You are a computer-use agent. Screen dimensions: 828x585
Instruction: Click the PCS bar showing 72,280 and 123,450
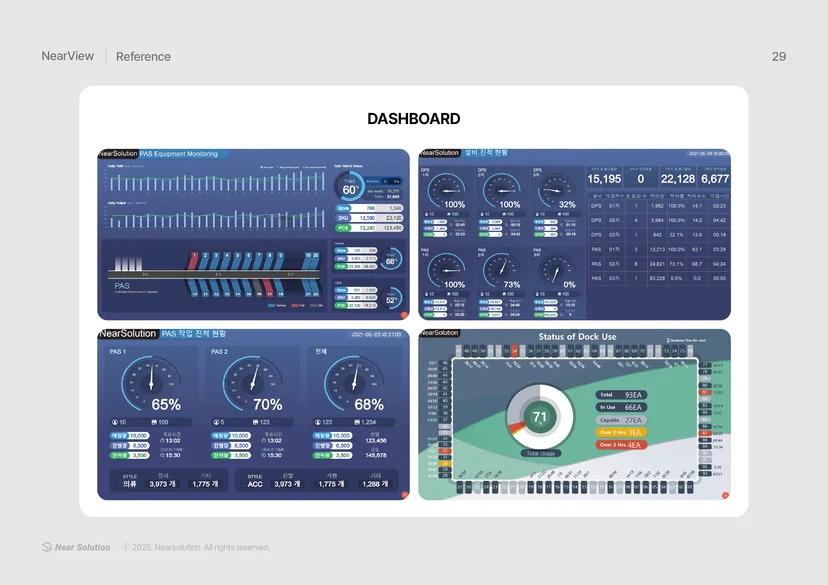coord(369,228)
